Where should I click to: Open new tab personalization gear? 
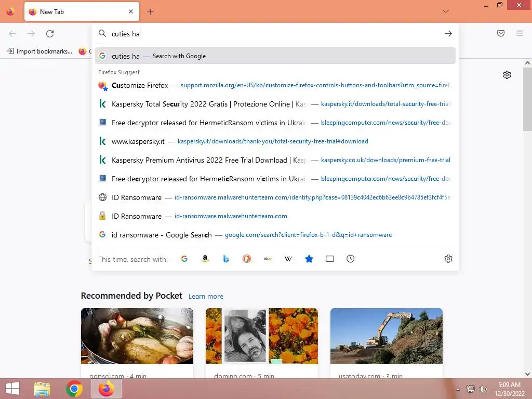pos(507,75)
